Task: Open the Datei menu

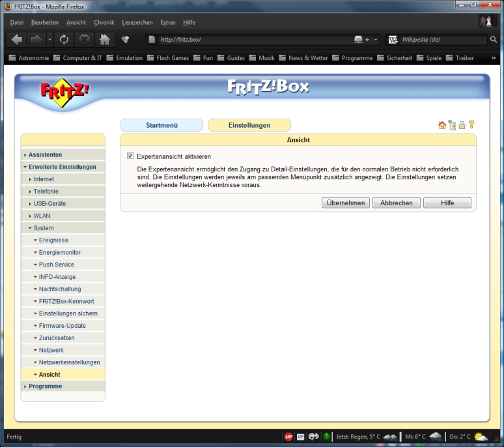Action: point(17,23)
